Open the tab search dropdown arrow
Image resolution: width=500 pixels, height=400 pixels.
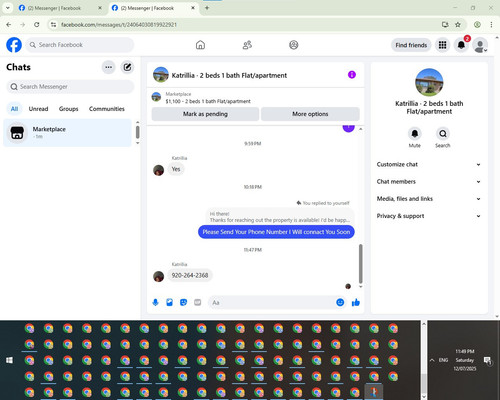(8, 8)
